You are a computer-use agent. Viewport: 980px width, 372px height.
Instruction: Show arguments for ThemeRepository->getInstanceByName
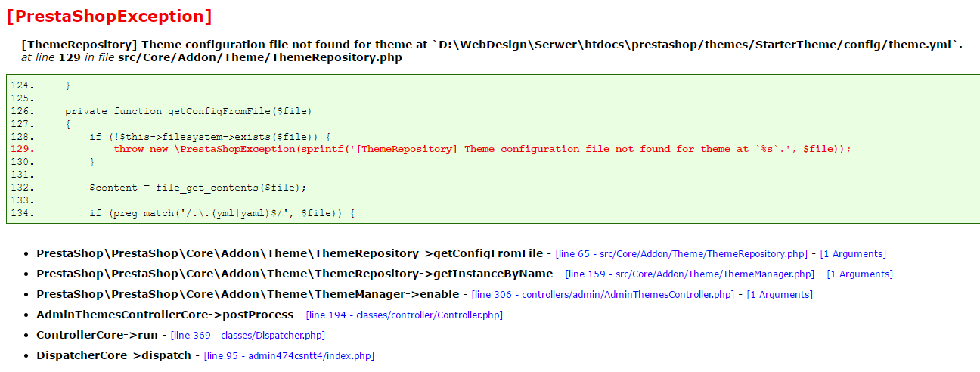point(860,274)
